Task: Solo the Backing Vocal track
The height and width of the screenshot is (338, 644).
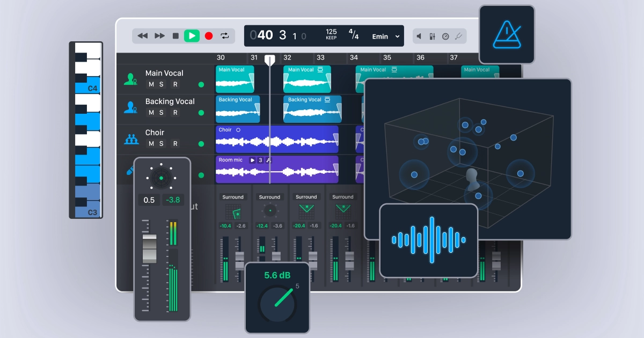Action: tap(162, 112)
